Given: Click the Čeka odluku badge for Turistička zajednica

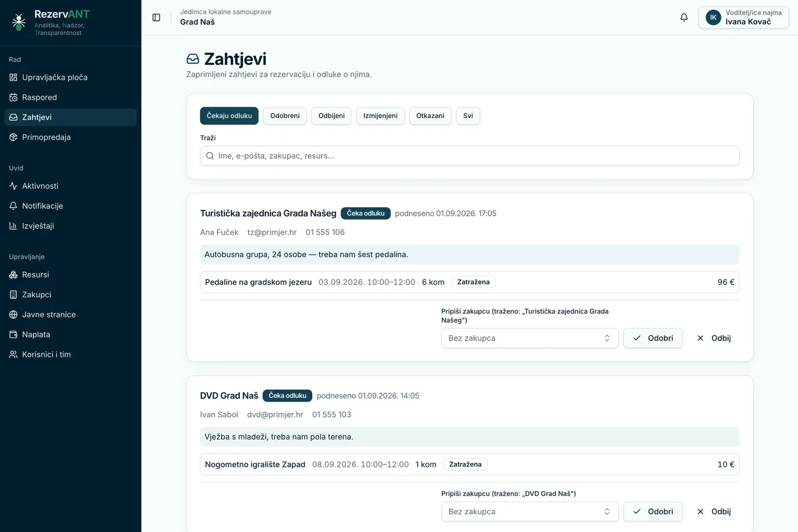Looking at the screenshot, I should [365, 214].
